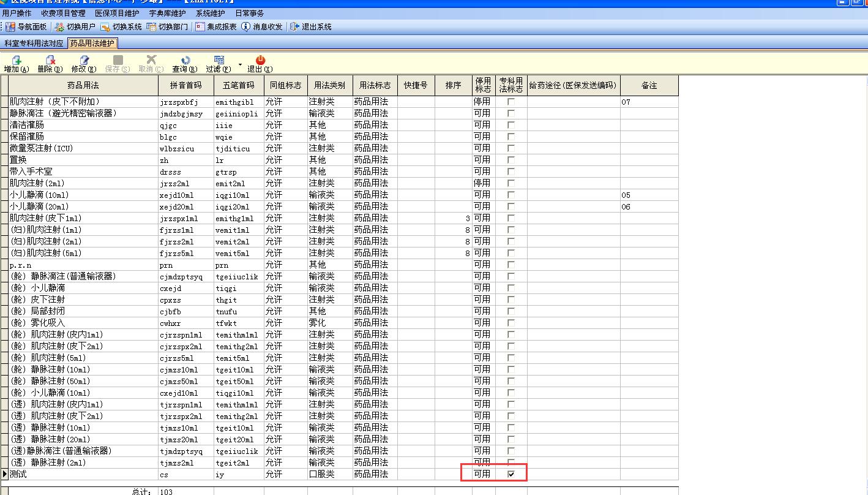Sort by the 拼音首码 column header
This screenshot has height=495, width=868.
[x=186, y=86]
